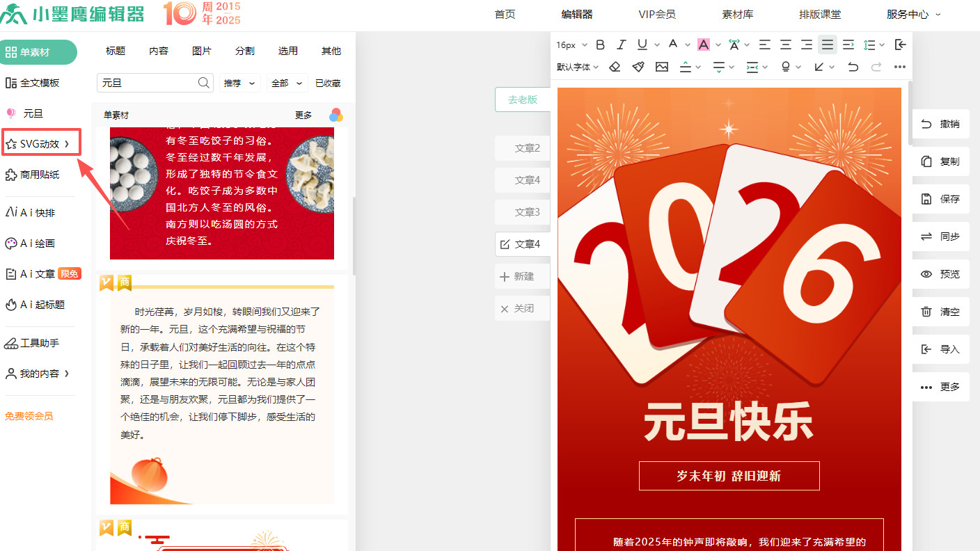Click the format eraser icon
This screenshot has width=980, height=551.
coord(615,67)
